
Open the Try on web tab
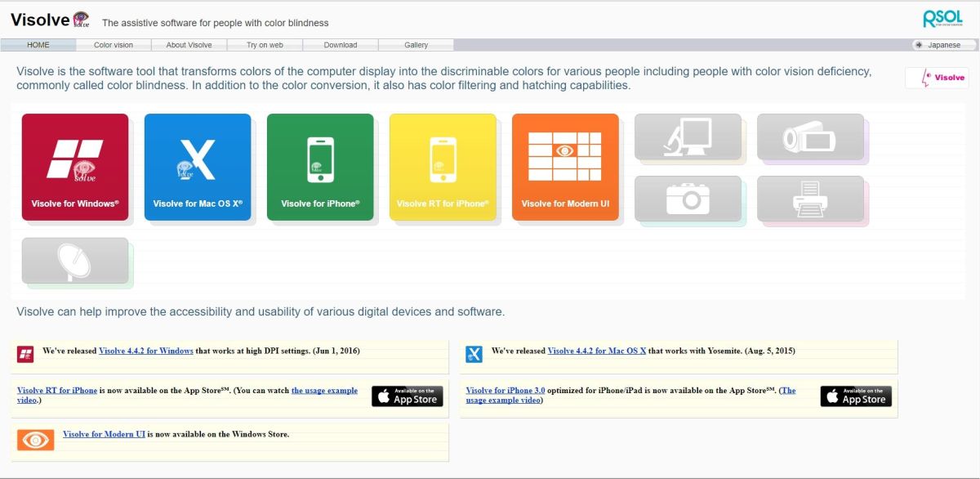tap(265, 45)
